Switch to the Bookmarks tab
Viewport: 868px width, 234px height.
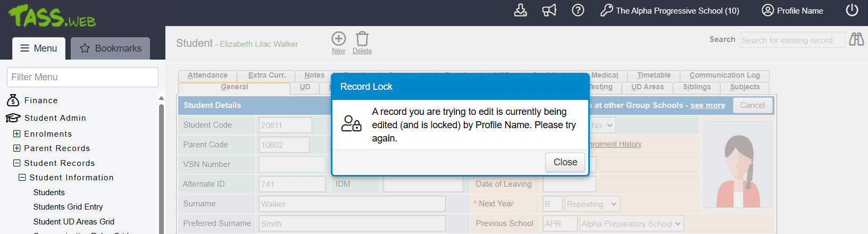click(x=111, y=48)
